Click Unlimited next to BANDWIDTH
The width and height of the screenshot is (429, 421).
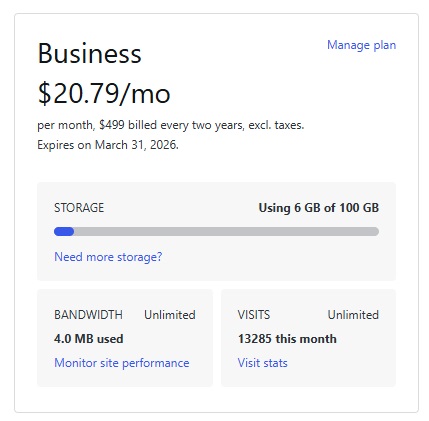[170, 315]
